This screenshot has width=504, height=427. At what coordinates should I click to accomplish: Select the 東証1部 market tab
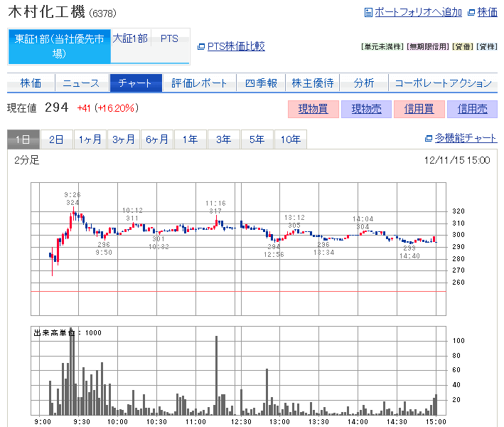click(x=59, y=46)
